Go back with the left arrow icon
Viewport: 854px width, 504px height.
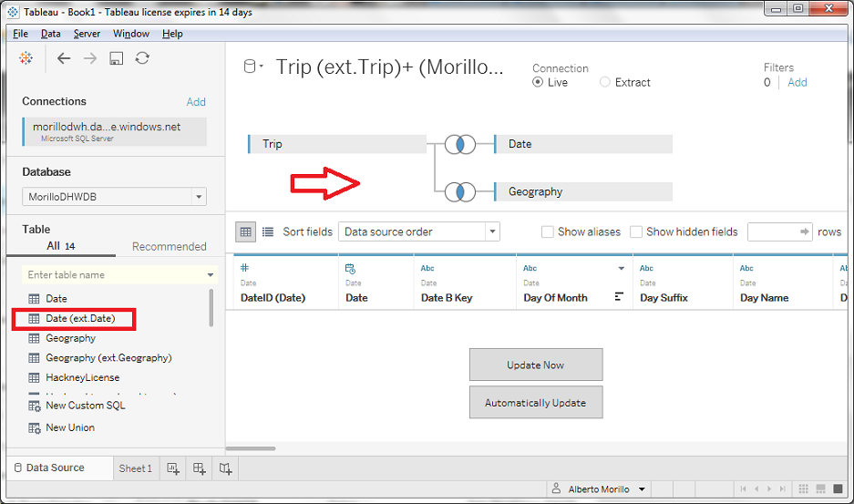[64, 58]
